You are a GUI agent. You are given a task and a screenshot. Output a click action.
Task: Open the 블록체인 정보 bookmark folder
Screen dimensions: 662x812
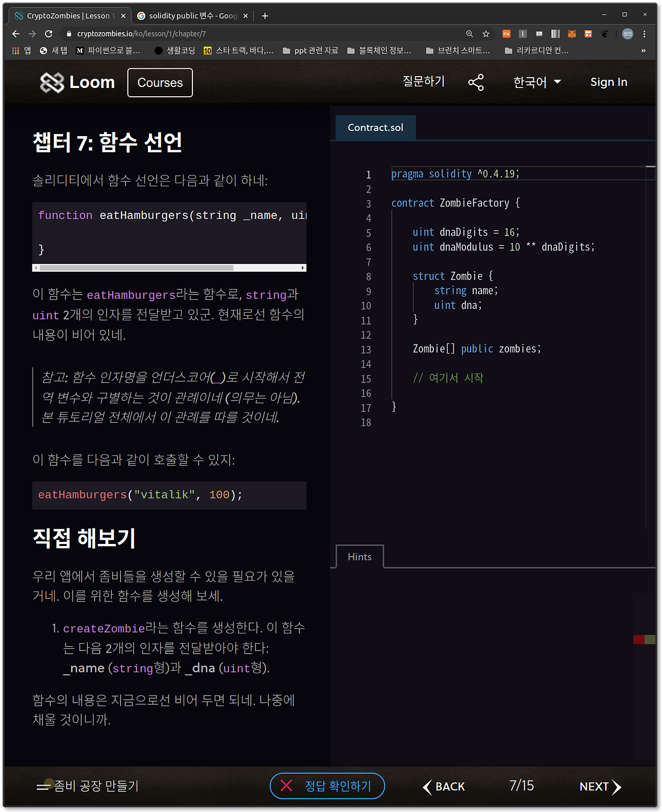(380, 50)
